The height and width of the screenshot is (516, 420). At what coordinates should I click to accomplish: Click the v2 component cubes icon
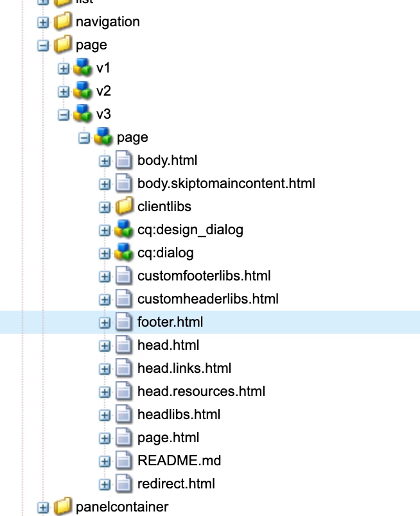83,90
